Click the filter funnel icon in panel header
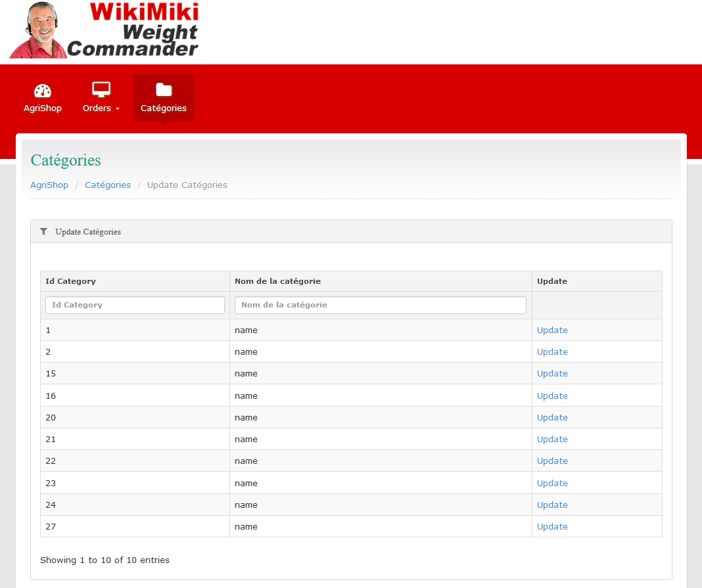 pyautogui.click(x=43, y=231)
